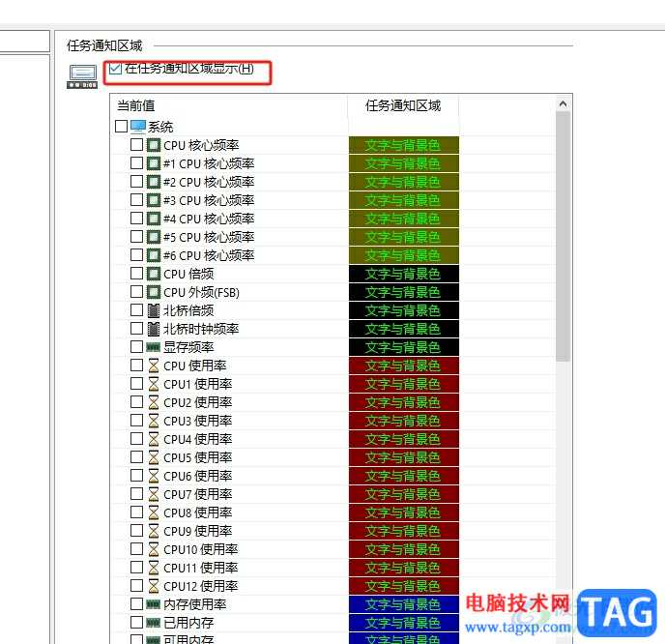Open red color swatch for CPU 使用率

point(404,366)
